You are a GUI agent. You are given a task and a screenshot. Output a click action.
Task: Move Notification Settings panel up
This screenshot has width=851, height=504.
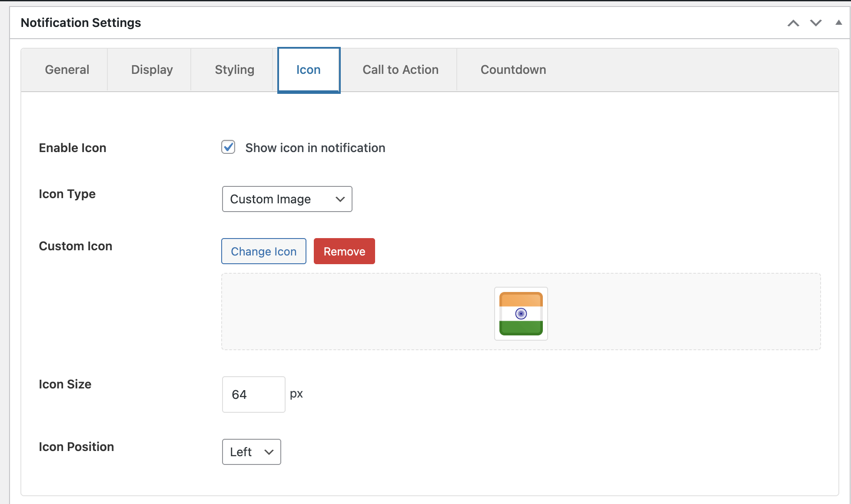point(793,23)
